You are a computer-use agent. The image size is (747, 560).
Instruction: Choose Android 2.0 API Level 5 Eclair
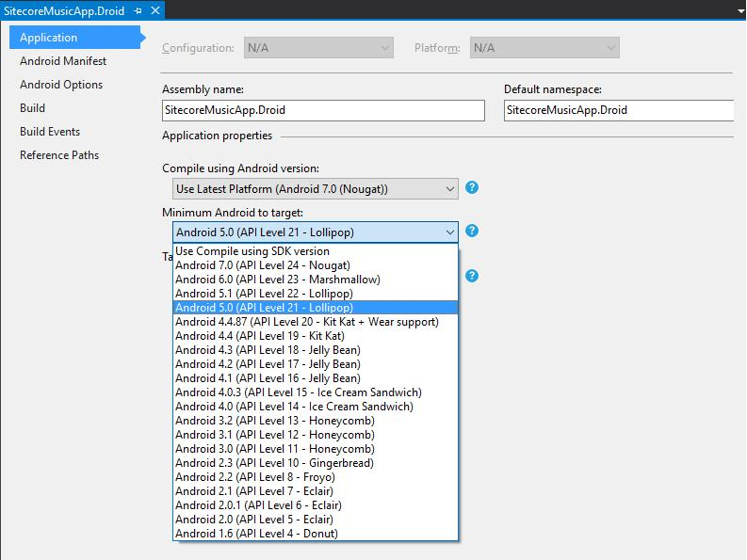pos(316,520)
